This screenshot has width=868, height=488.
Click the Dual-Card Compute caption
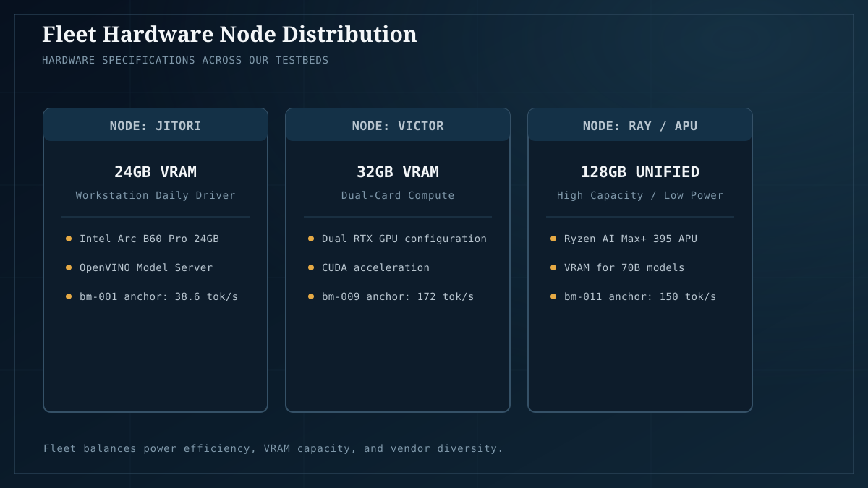pos(398,195)
